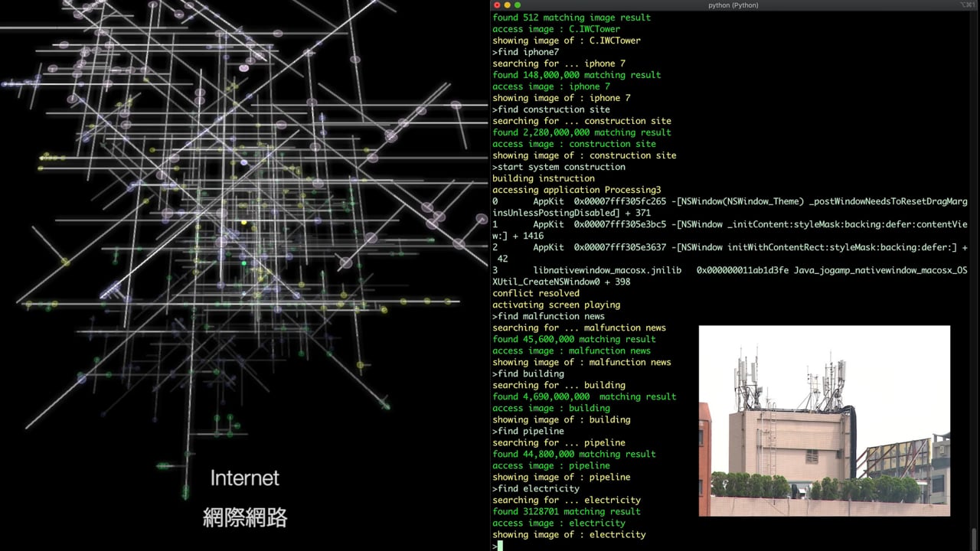The image size is (980, 551).
Task: Click '>find construction site' command
Action: tap(551, 109)
